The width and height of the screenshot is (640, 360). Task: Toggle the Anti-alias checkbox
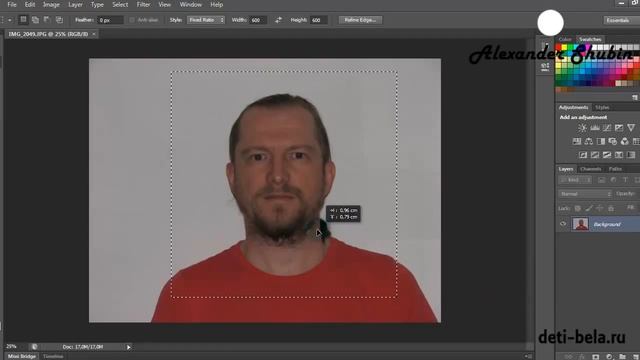coord(132,20)
